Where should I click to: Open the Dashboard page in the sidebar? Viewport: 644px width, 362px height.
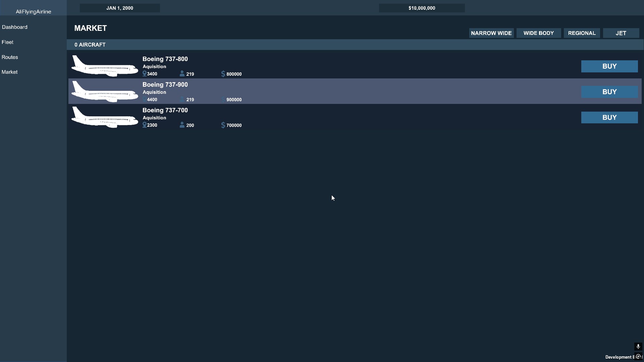(x=15, y=27)
